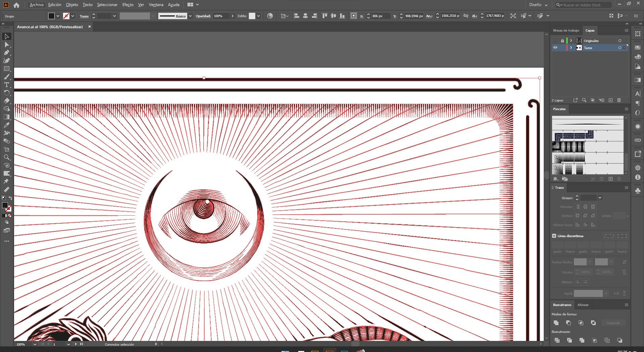Delete selection with Layers trash icon

coord(619,100)
